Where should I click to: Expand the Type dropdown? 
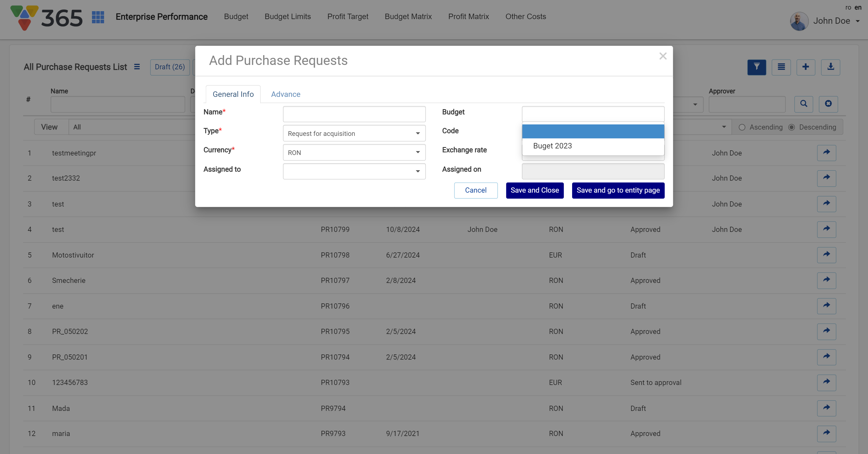pos(354,133)
